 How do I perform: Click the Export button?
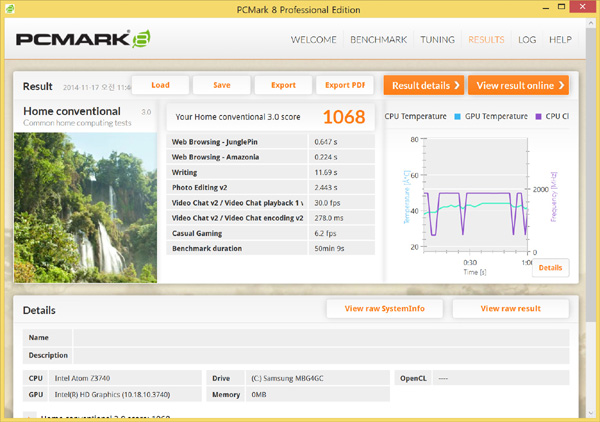point(283,85)
